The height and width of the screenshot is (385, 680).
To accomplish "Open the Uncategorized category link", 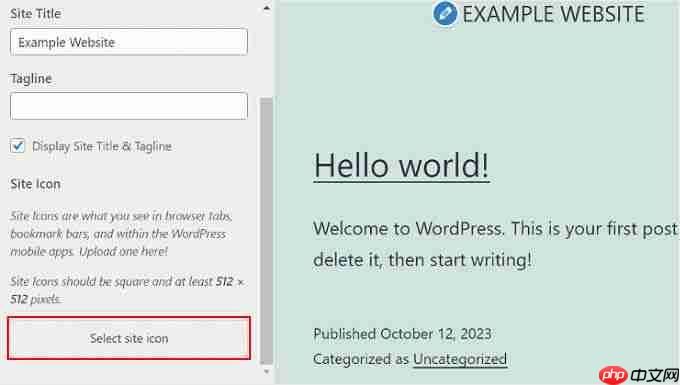I will 460,359.
